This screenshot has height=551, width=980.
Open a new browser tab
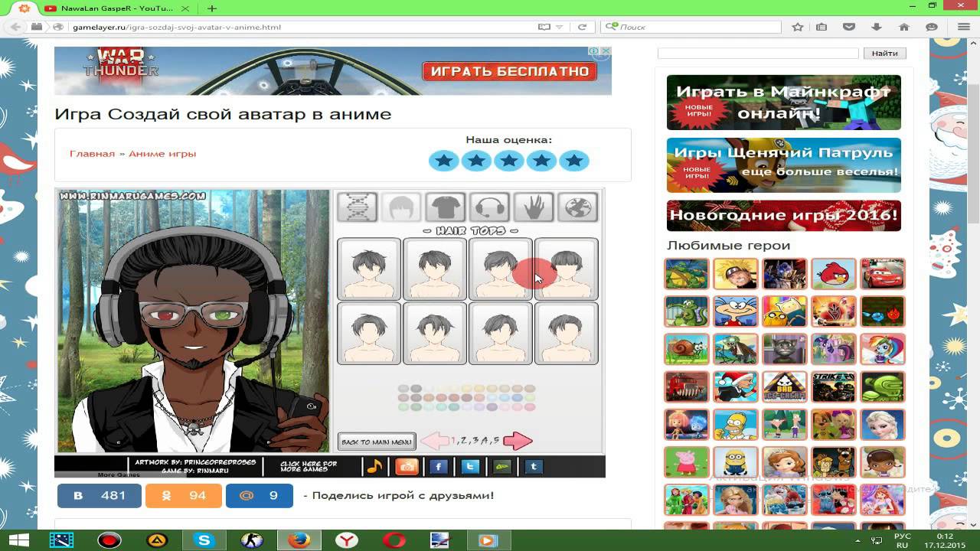(212, 8)
